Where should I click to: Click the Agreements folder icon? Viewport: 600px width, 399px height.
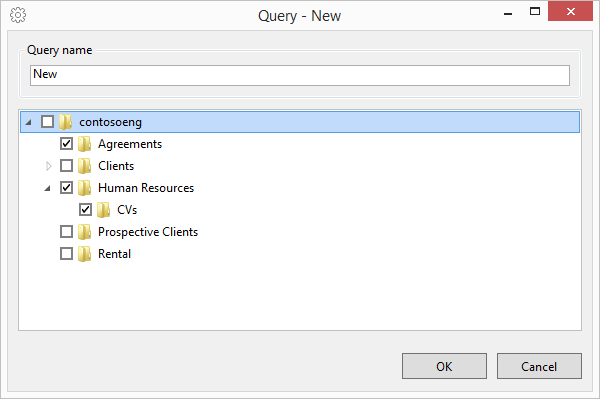point(85,144)
